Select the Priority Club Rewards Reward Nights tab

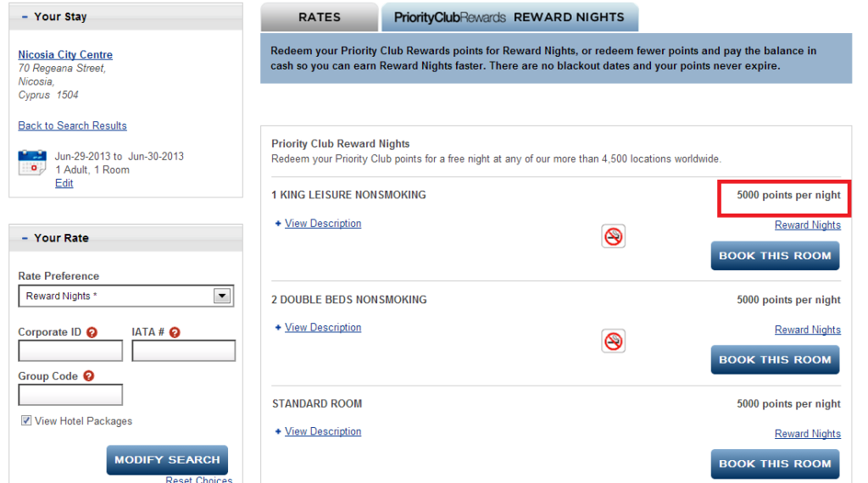tap(509, 17)
